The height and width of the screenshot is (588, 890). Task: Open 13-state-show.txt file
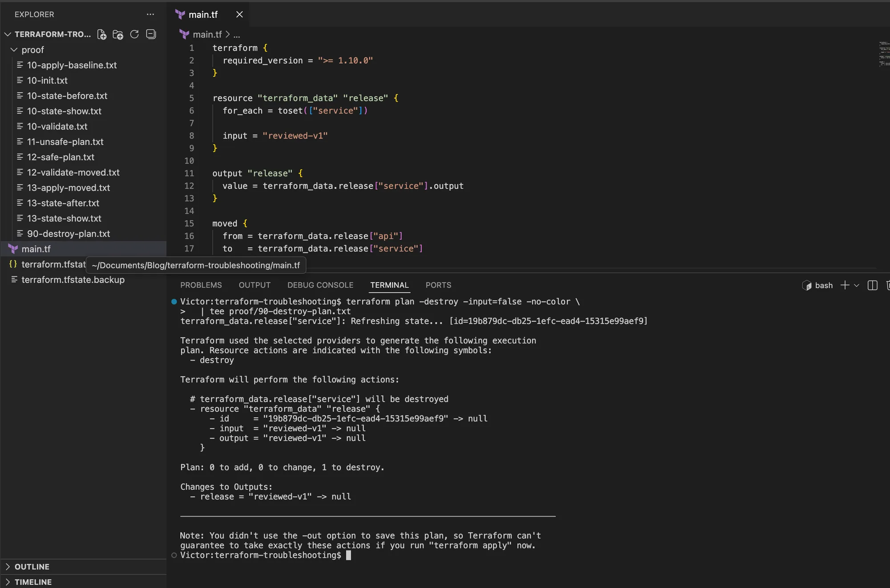pyautogui.click(x=83, y=219)
